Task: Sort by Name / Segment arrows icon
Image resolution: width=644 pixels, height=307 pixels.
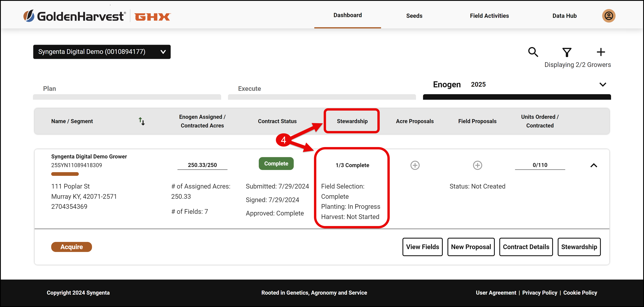Action: tap(142, 121)
